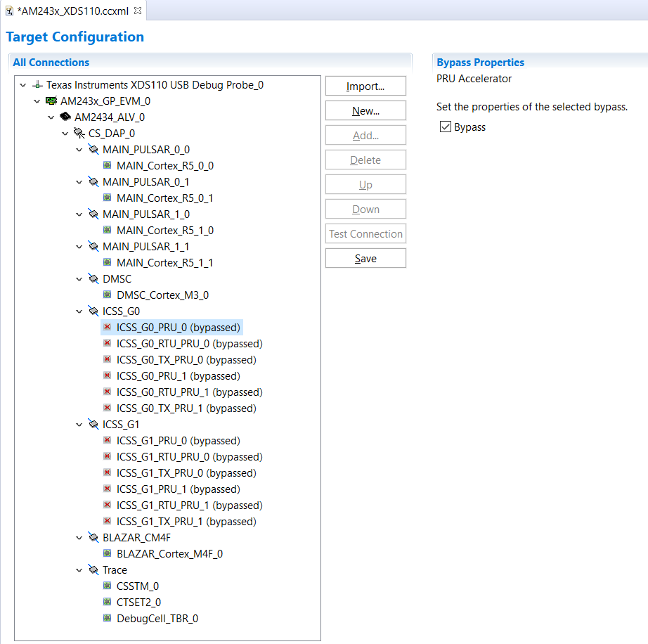Select DebugCell_TBR_0 in the tree
The height and width of the screenshot is (644, 648).
click(157, 619)
